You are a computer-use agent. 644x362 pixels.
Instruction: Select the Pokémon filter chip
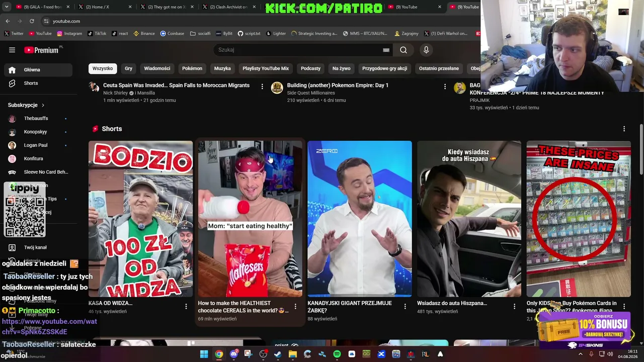(192, 68)
